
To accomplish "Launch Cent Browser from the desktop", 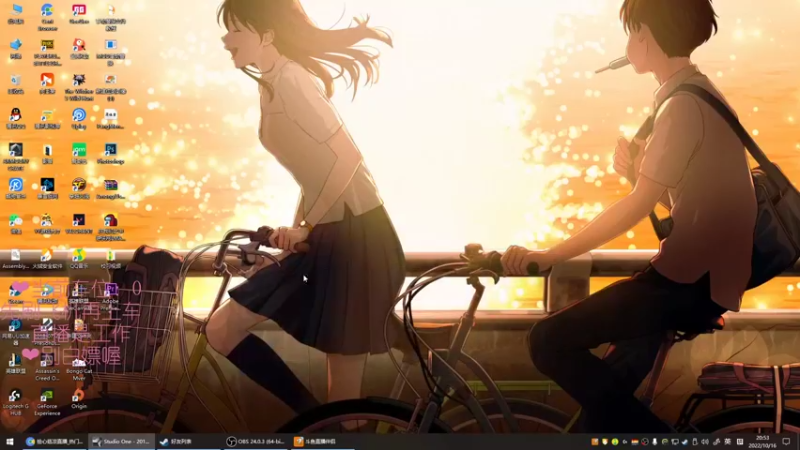I will pyautogui.click(x=47, y=17).
